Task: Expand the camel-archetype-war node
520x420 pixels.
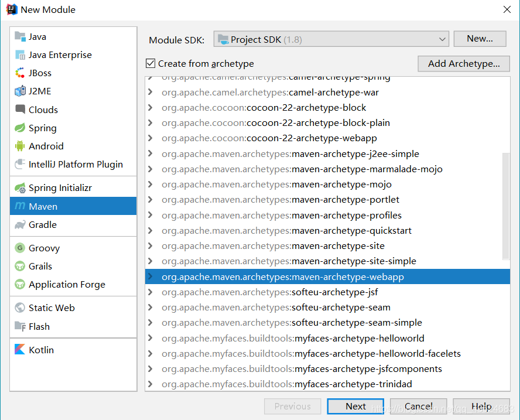Action: (150, 92)
